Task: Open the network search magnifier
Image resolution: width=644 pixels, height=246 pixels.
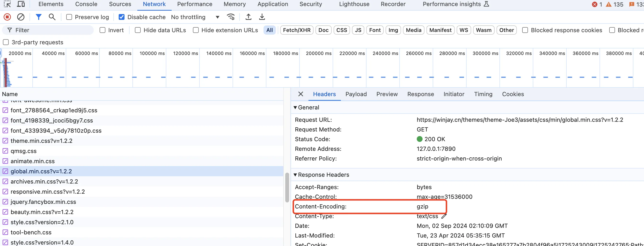Action: [x=52, y=17]
